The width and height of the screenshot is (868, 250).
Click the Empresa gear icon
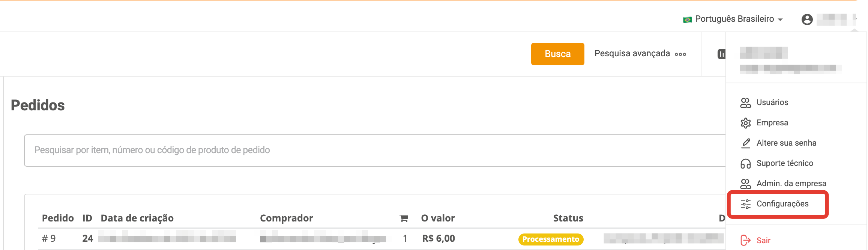coord(745,123)
